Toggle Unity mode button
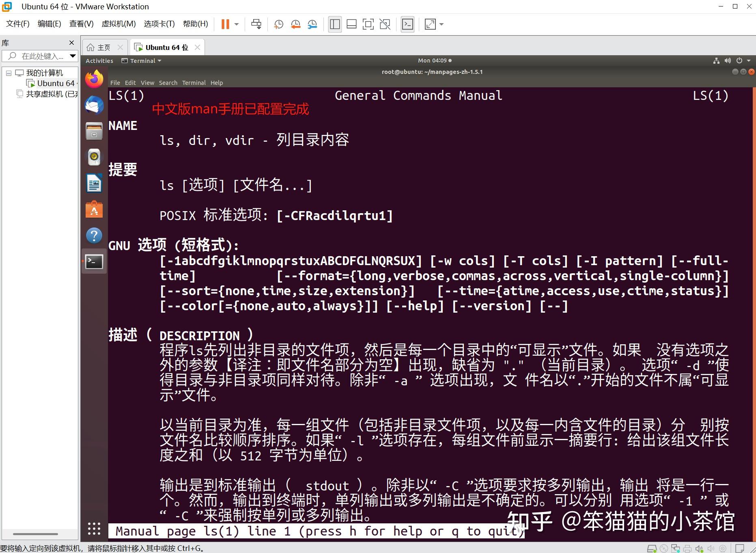The image size is (756, 553). pyautogui.click(x=385, y=24)
